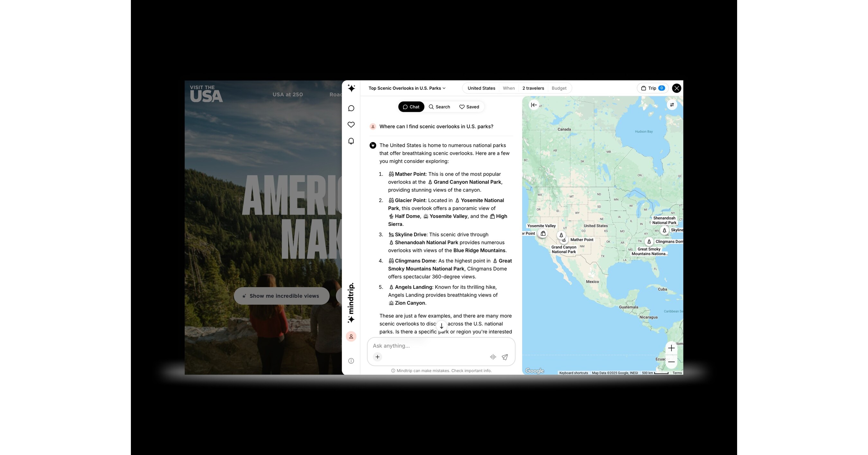
Task: Click the Show me incredible views button
Action: [x=282, y=296]
